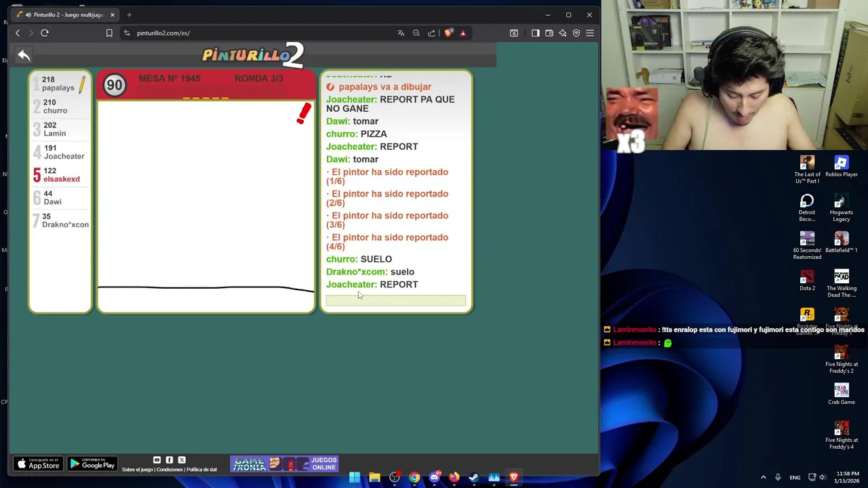
Task: Select Five Nights at Freddy's 2 shortcut
Action: (x=842, y=359)
